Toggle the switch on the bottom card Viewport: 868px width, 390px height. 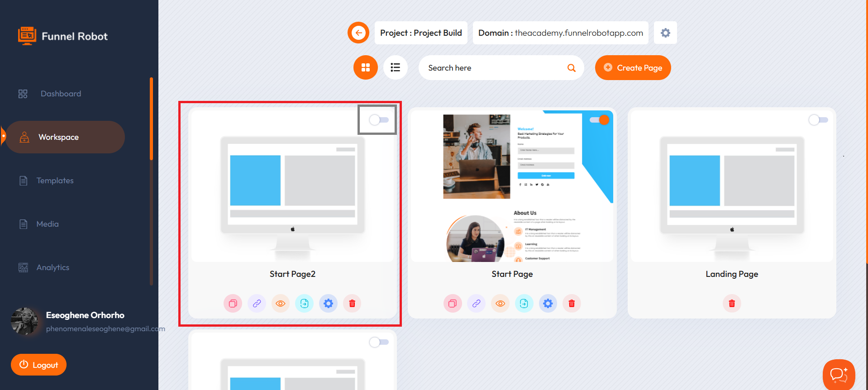(379, 342)
